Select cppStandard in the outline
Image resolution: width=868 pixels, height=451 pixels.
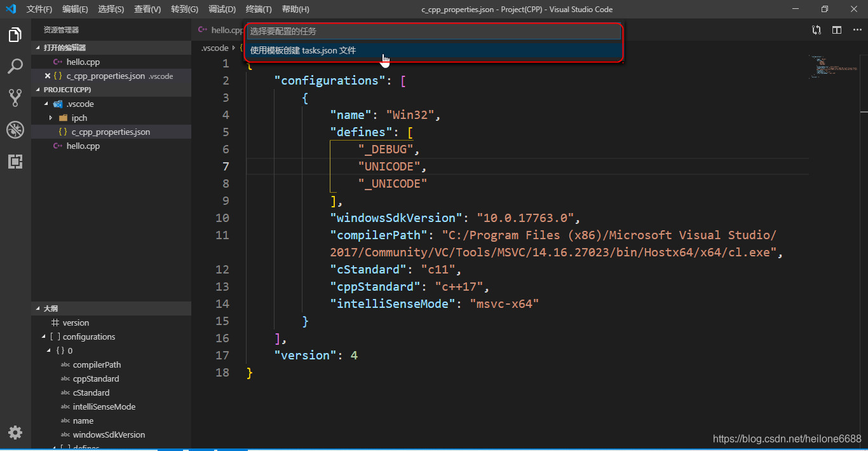tap(111, 378)
